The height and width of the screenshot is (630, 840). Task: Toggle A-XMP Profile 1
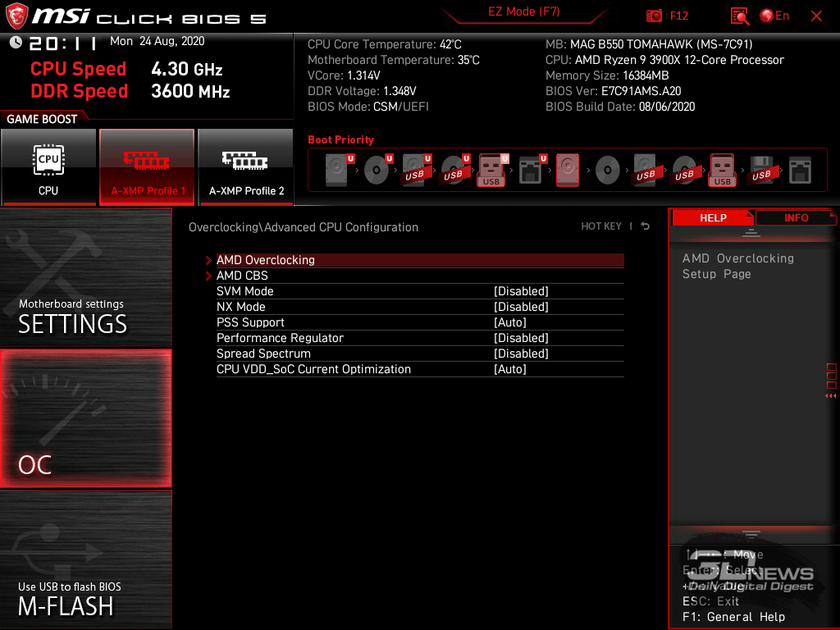(148, 167)
